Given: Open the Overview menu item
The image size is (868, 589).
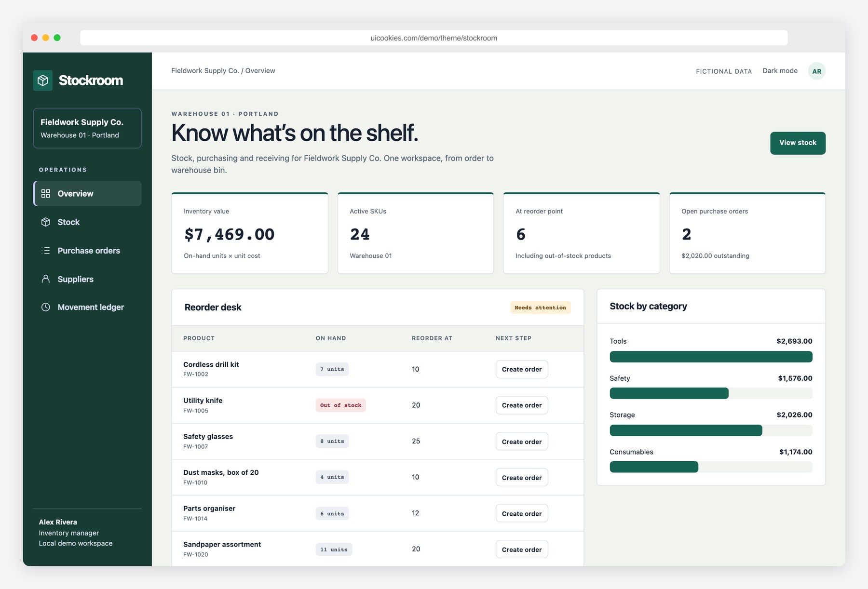Looking at the screenshot, I should pyautogui.click(x=87, y=193).
